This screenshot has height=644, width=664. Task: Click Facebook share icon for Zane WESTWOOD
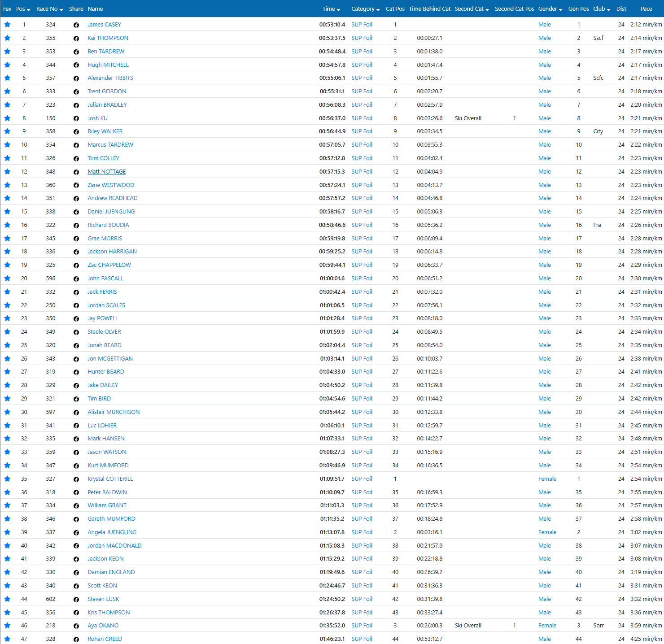click(76, 186)
